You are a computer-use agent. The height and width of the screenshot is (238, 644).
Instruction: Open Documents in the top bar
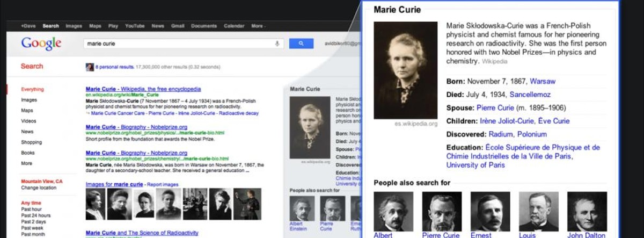coord(204,26)
